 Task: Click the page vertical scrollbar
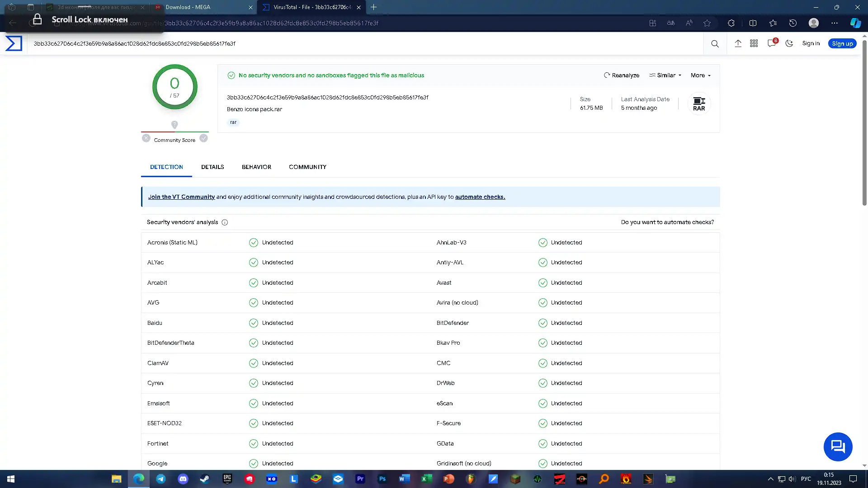point(864,122)
